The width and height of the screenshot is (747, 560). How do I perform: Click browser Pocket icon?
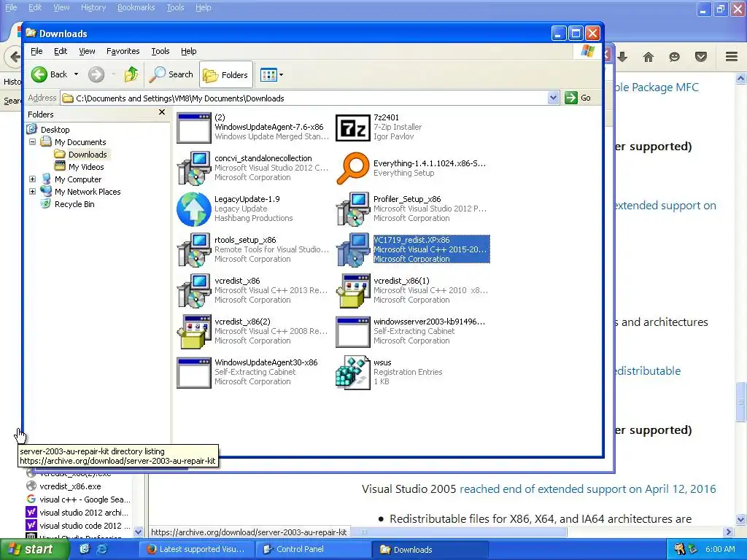tap(700, 57)
